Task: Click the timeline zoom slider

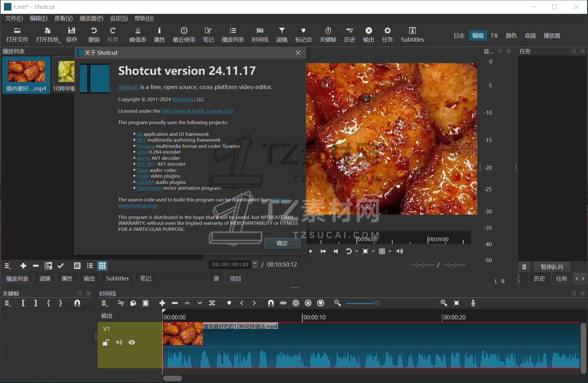Action: click(x=377, y=303)
